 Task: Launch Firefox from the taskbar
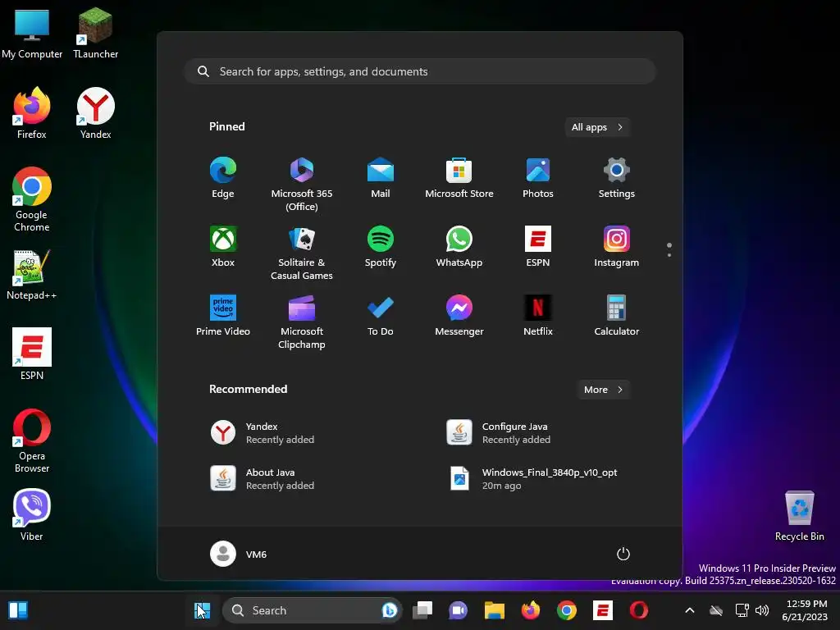click(x=531, y=610)
